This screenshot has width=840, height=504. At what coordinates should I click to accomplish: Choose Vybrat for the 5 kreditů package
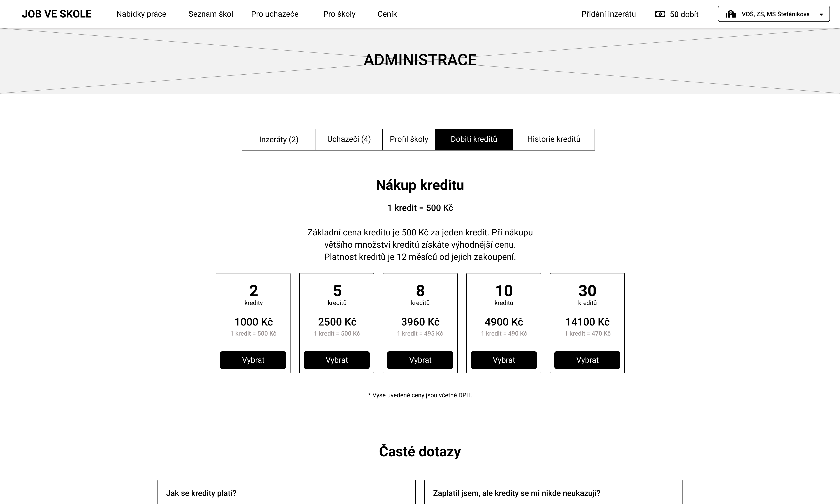[x=336, y=360]
